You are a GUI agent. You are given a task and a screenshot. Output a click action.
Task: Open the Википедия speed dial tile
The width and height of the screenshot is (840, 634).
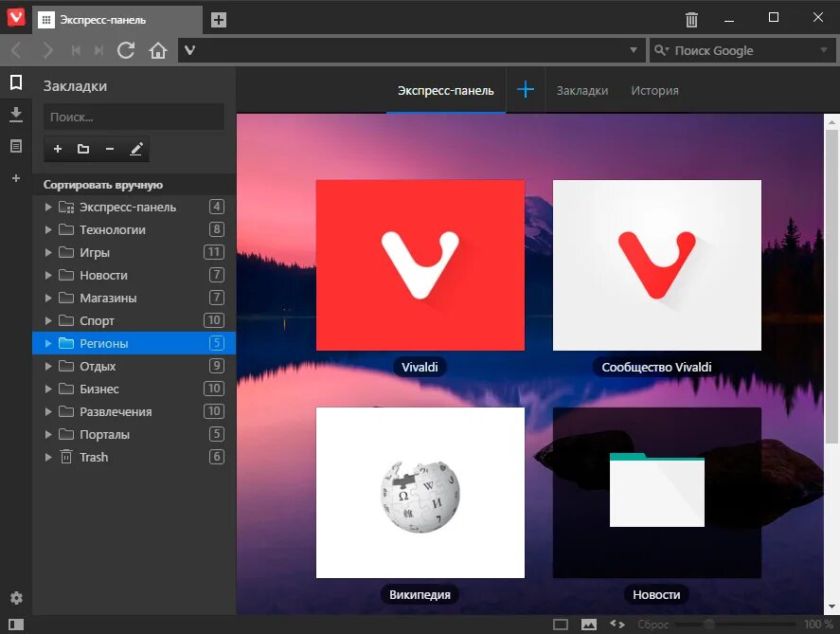coord(420,493)
